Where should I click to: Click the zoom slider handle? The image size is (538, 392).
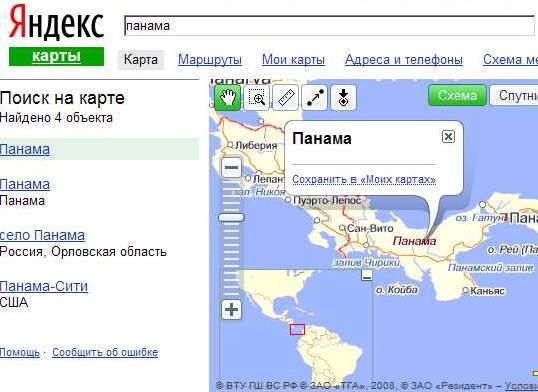pyautogui.click(x=231, y=218)
